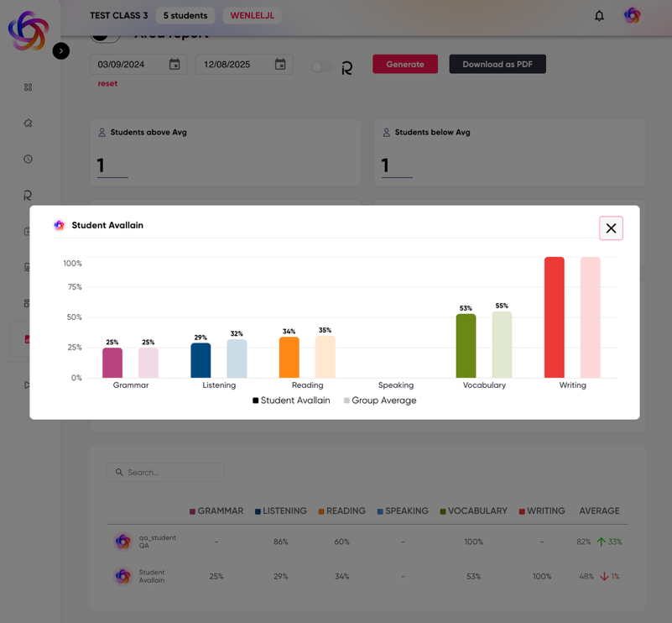Viewport: 672px width, 623px height.
Task: Click the Students above Avg person icon
Action: (x=102, y=133)
